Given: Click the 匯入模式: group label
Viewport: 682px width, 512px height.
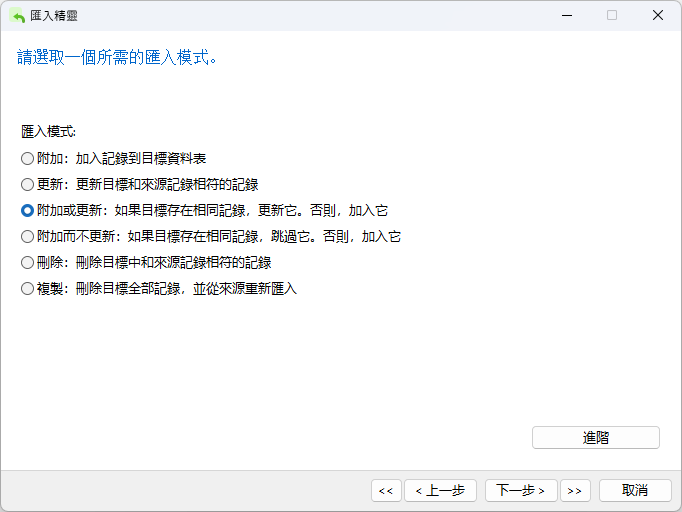Looking at the screenshot, I should point(48,131).
